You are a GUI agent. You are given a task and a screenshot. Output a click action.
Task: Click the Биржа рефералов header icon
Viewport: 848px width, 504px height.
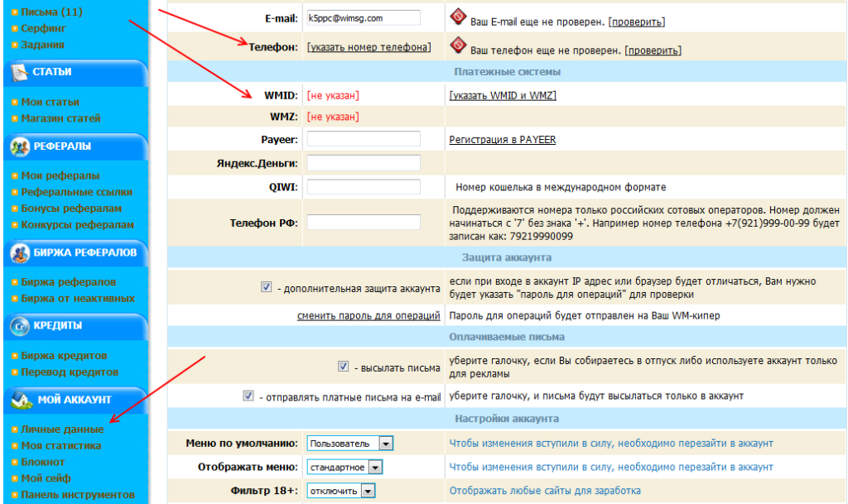click(x=20, y=253)
